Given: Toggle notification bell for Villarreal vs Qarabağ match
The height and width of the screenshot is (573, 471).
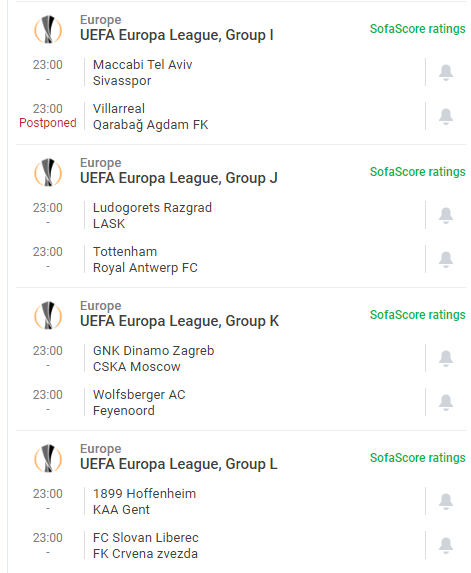Looking at the screenshot, I should 446,117.
